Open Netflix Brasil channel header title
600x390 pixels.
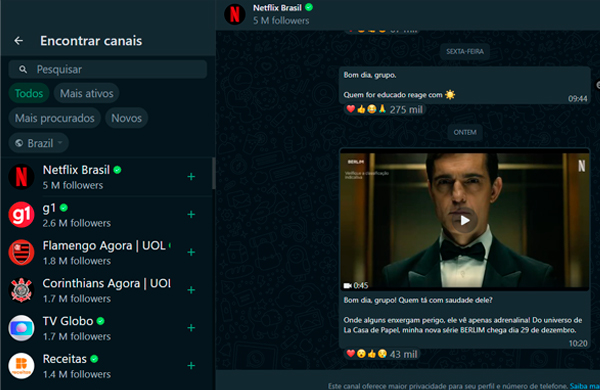[277, 8]
